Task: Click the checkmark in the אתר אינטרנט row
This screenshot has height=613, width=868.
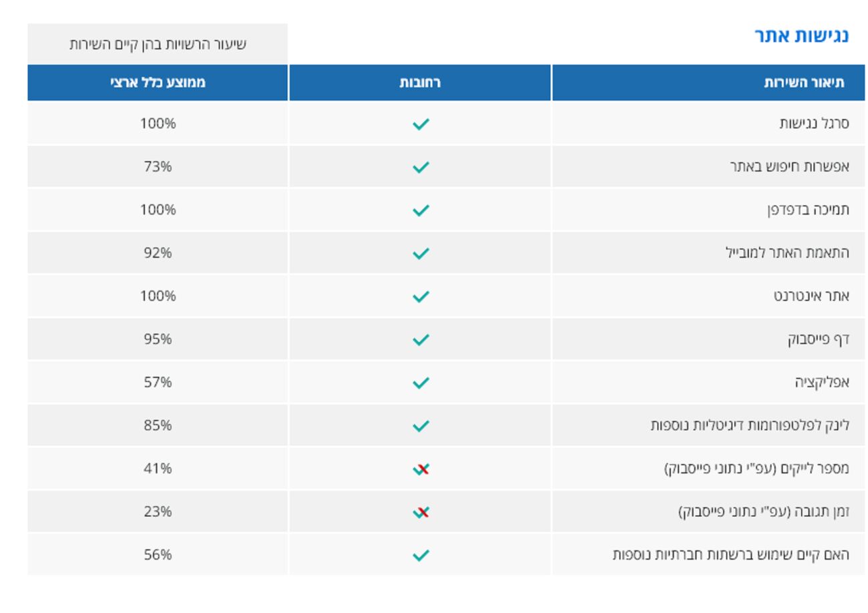Action: 421,296
